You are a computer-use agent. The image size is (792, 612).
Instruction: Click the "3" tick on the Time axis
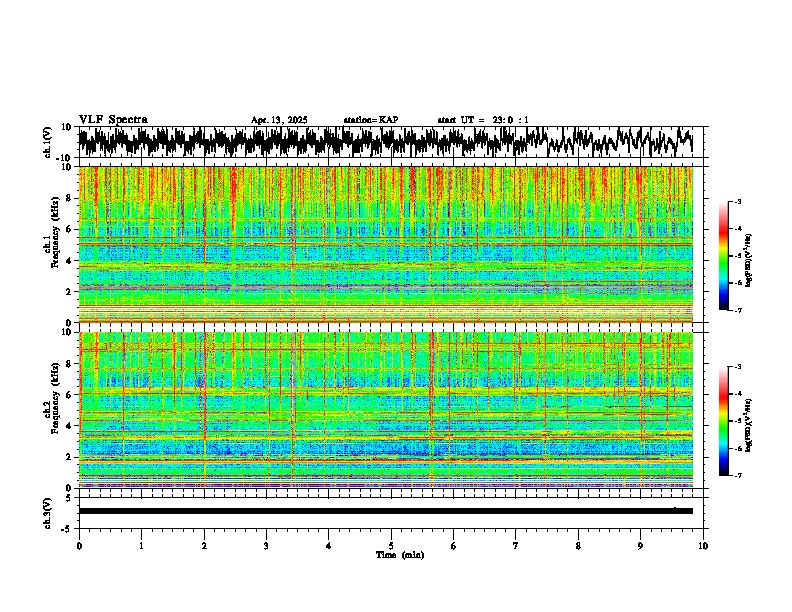coord(266,546)
